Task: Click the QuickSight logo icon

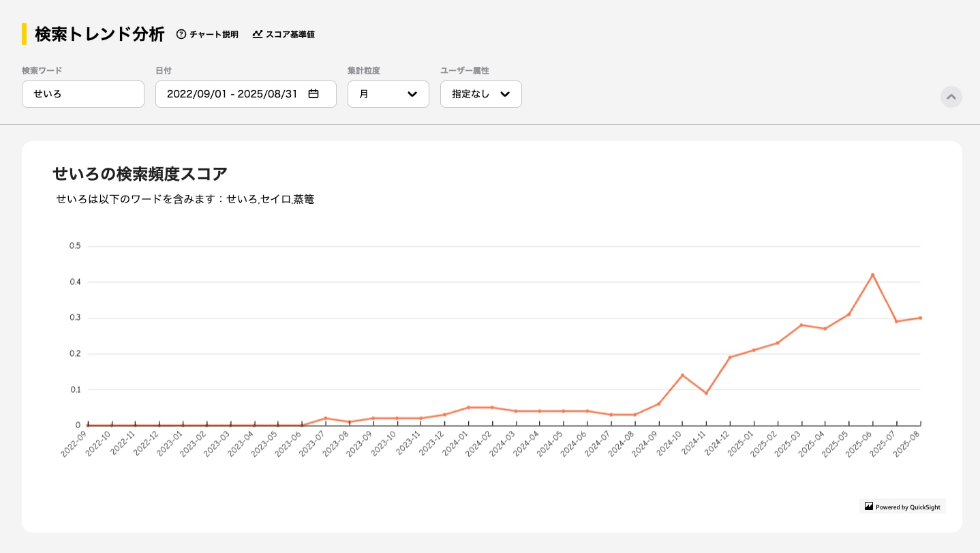Action: click(x=869, y=507)
